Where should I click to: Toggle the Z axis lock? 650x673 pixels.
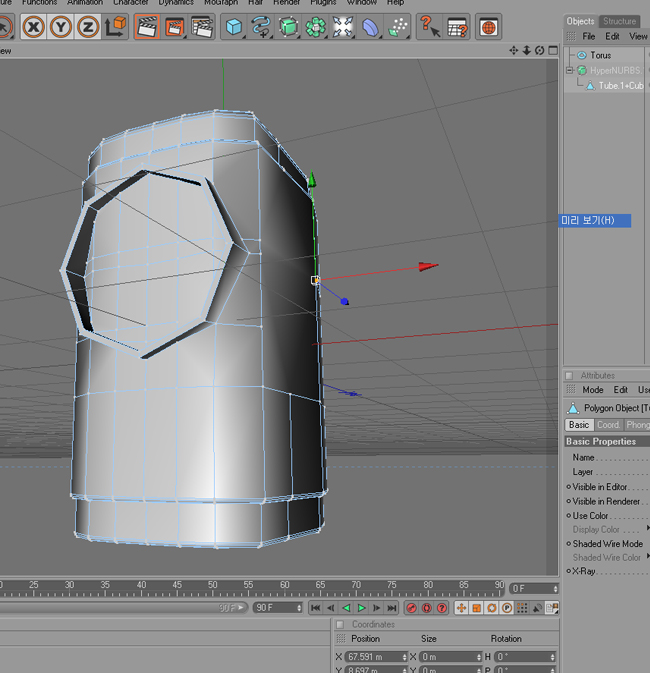coord(88,27)
